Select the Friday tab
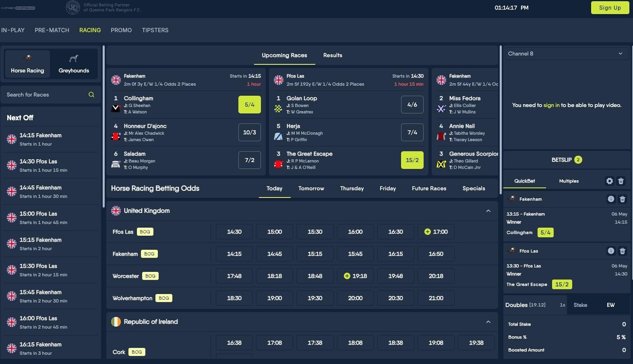This screenshot has width=633, height=364. pyautogui.click(x=388, y=188)
